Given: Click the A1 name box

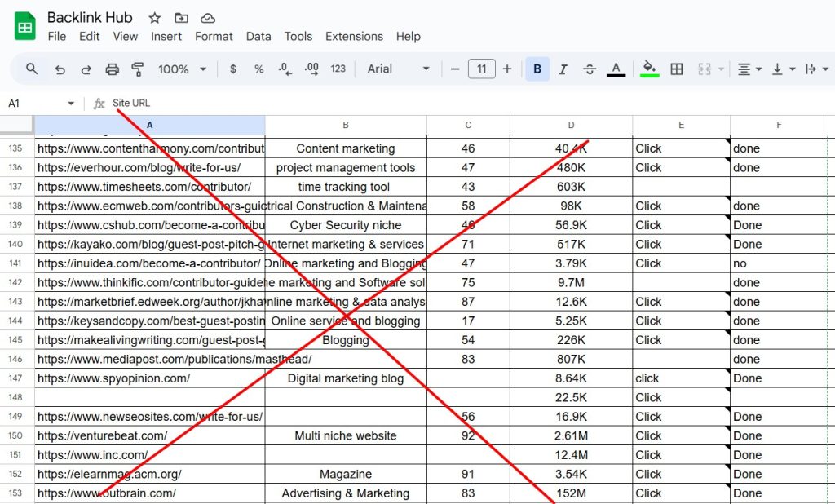Looking at the screenshot, I should [34, 104].
